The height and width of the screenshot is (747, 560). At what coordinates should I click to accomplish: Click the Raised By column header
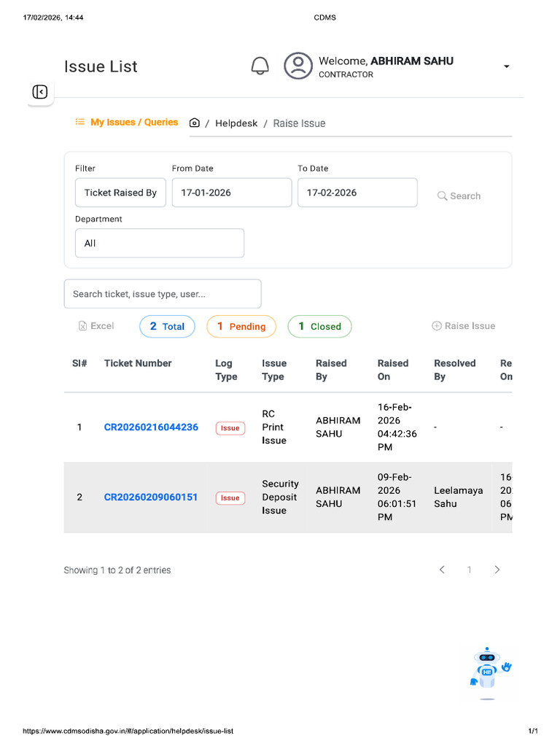click(x=331, y=370)
